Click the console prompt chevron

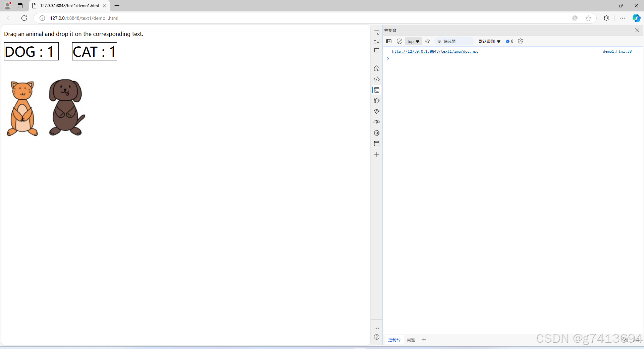[x=388, y=59]
